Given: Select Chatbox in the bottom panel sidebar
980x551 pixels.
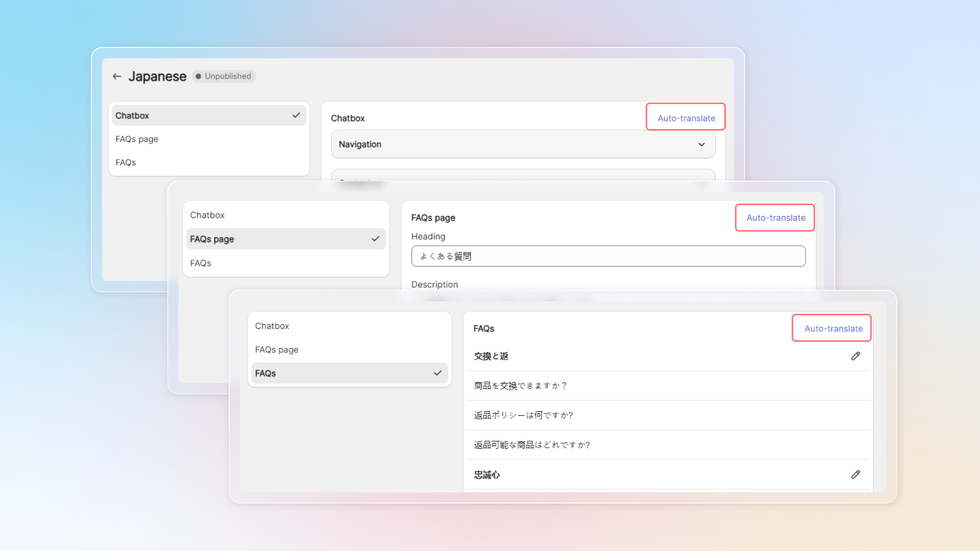Looking at the screenshot, I should click(272, 325).
